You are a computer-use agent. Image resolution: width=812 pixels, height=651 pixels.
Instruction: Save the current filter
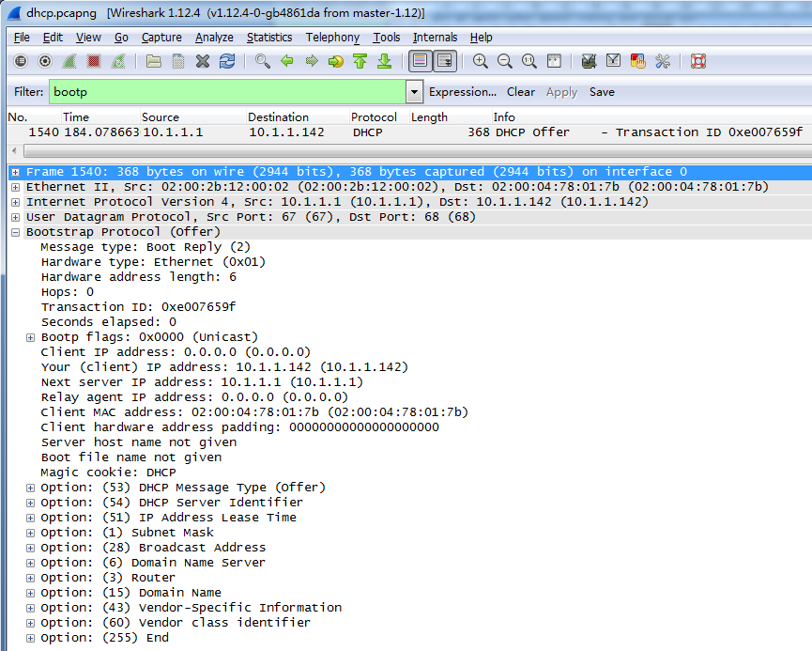(602, 92)
